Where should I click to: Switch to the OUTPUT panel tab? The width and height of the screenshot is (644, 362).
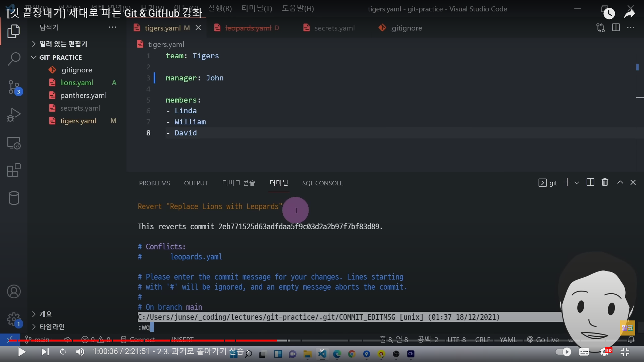tap(196, 183)
